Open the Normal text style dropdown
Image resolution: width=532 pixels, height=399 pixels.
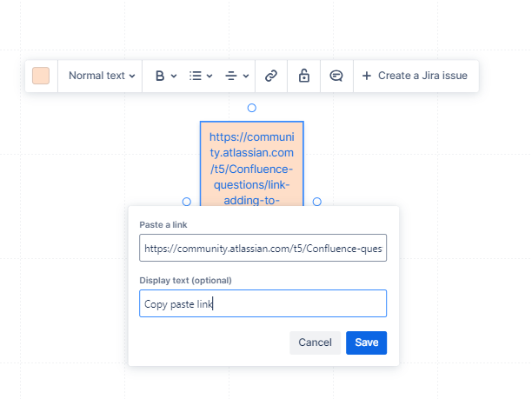102,76
